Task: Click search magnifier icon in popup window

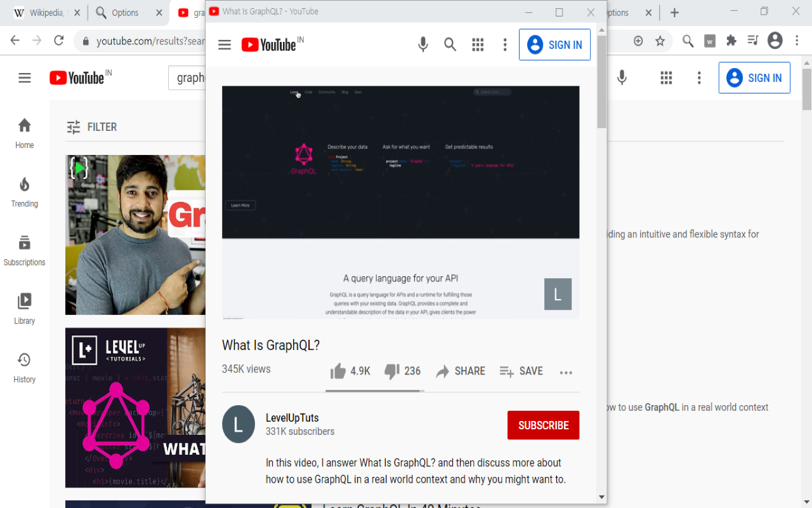Action: (450, 44)
